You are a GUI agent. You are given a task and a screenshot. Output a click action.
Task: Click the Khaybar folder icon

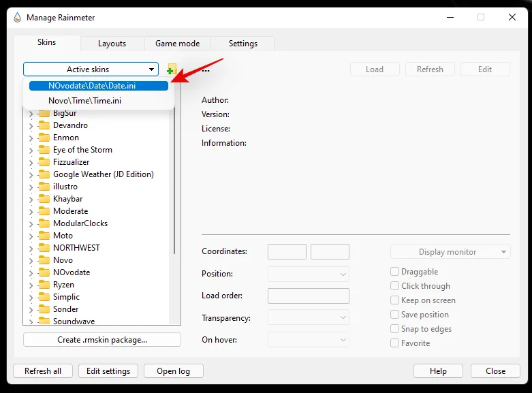pyautogui.click(x=44, y=198)
